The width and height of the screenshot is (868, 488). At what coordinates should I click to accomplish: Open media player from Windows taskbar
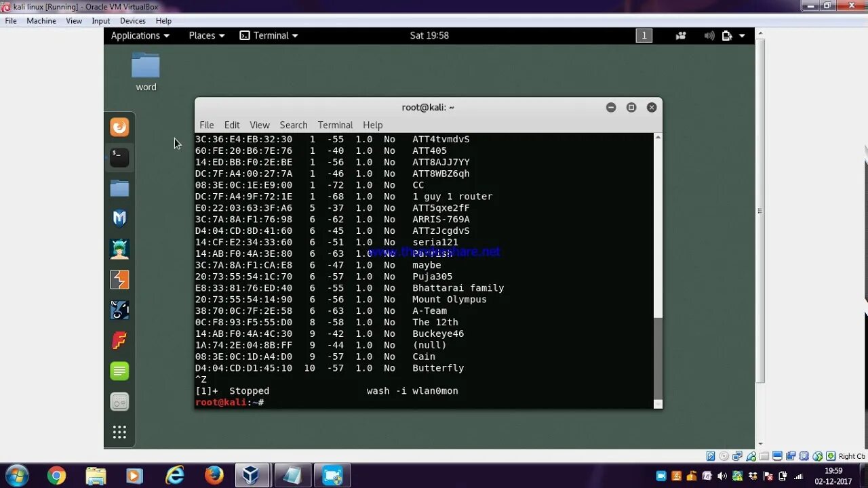coord(134,476)
